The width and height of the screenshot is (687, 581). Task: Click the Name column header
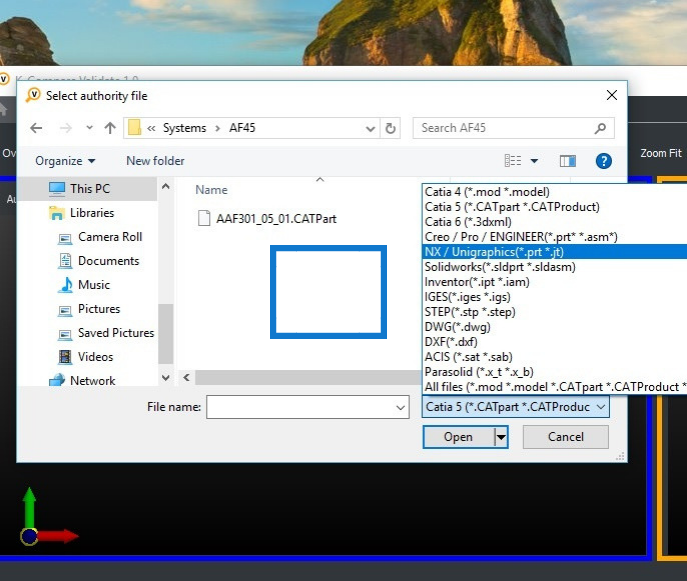point(211,190)
